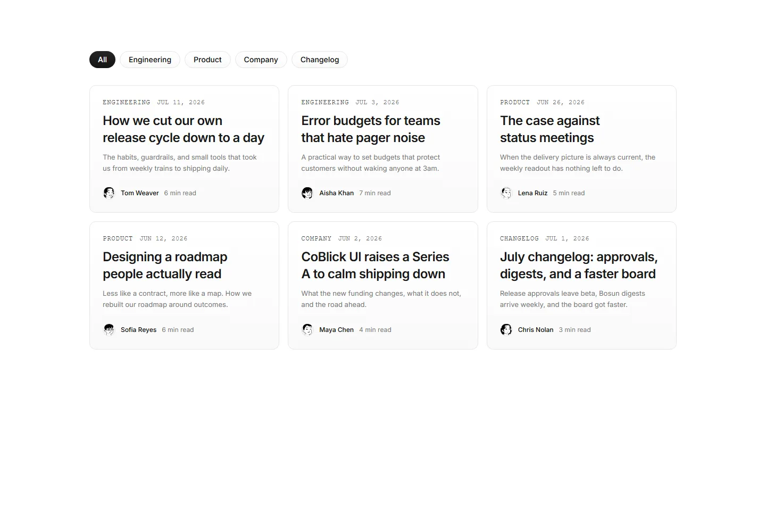Click Maya Chen's avatar icon
This screenshot has width=766, height=532.
[x=307, y=330]
